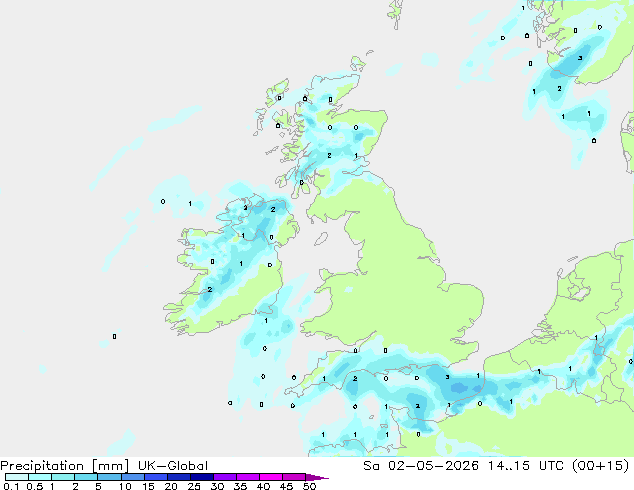
Task: Click the 25–30 mm navy legend swatch
Action: [201, 477]
